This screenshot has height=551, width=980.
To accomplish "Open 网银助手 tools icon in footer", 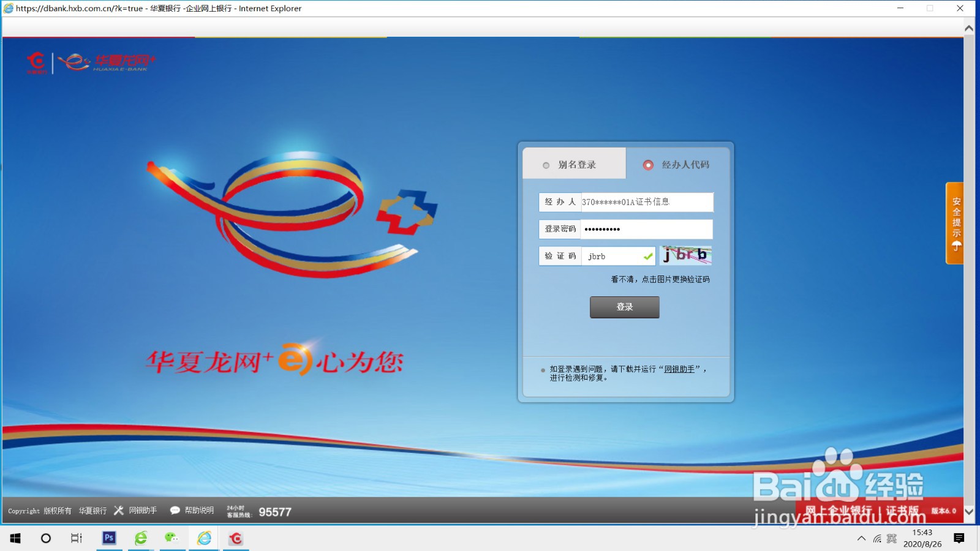I will 119,510.
